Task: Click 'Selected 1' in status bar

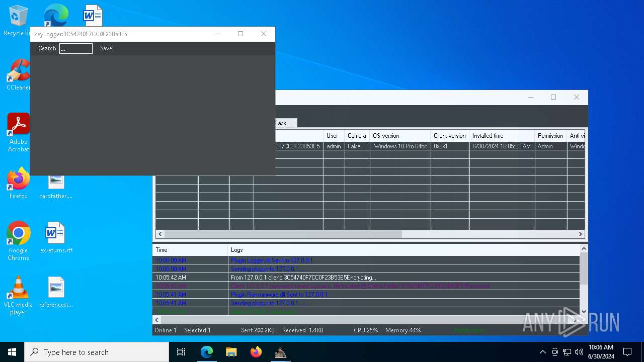Action: (x=197, y=330)
